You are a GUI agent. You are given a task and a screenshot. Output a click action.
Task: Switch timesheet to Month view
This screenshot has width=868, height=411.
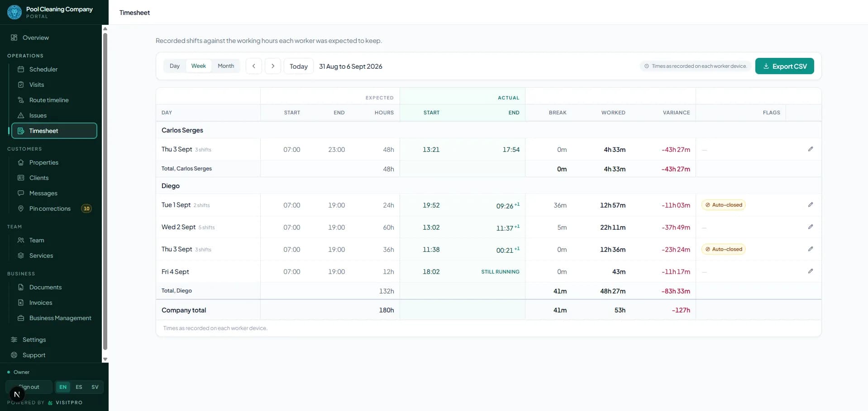click(226, 66)
